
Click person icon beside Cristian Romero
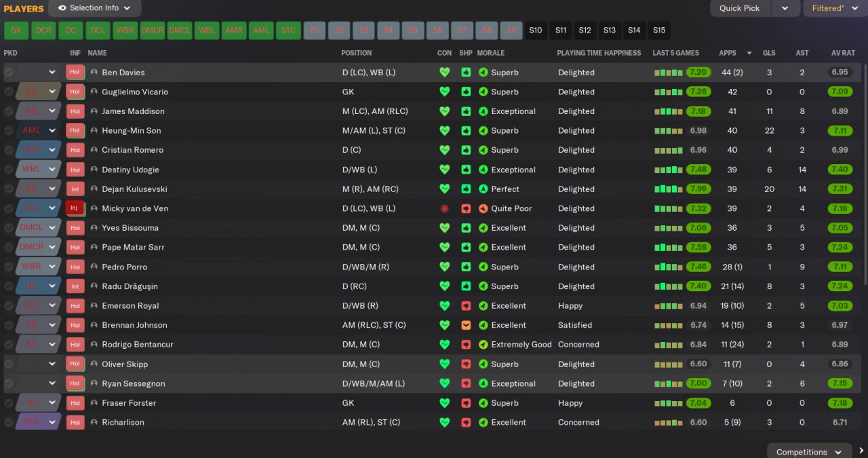click(94, 150)
